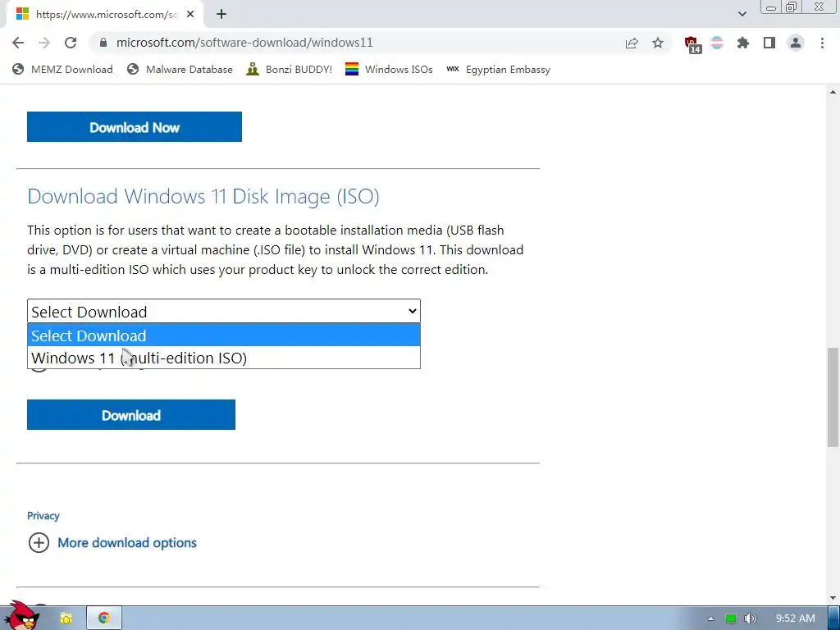Click the scrollbar up arrow
The image size is (840, 630).
[x=833, y=92]
